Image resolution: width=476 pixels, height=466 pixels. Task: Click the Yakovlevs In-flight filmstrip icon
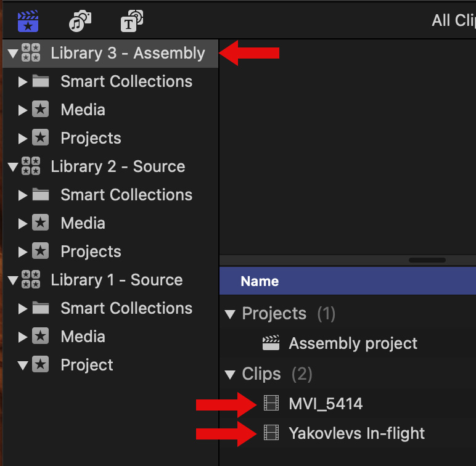click(x=271, y=433)
